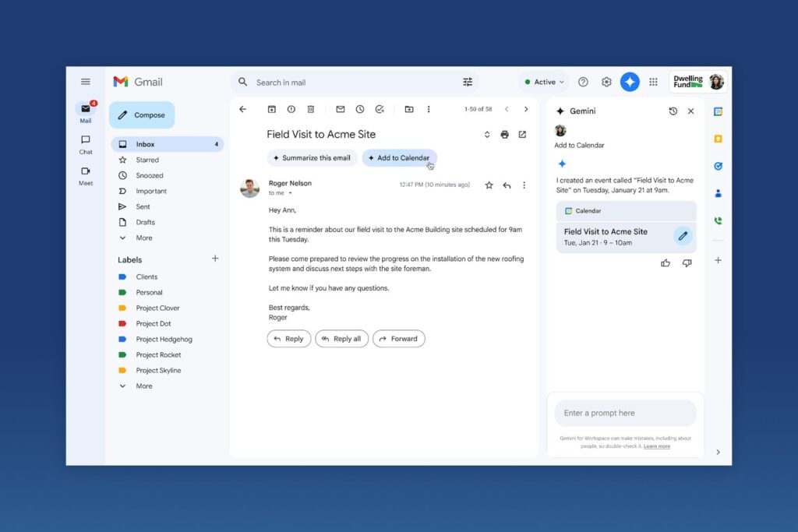Go to the older email arrow
798x532 pixels.
[x=526, y=109]
